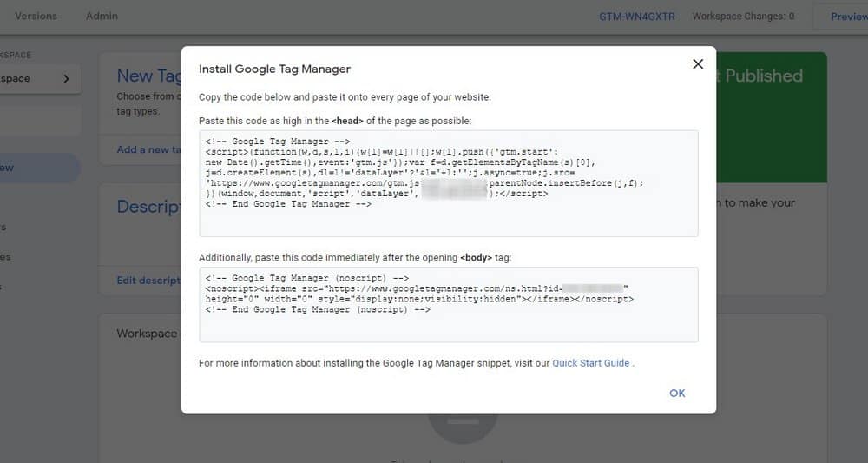Image resolution: width=868 pixels, height=463 pixels.
Task: Expand the workspace selector chevron
Action: [x=67, y=79]
